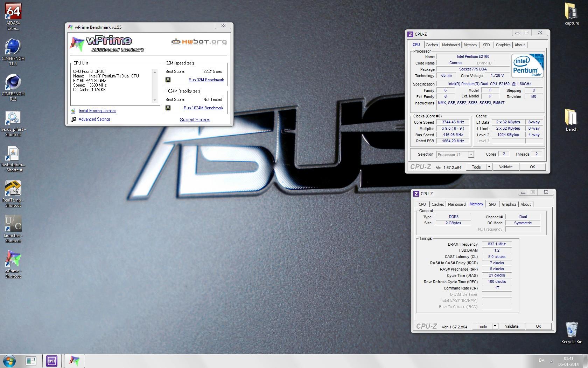This screenshot has height=368, width=588.
Task: Switch to About tab in top CPU-Z
Action: [x=520, y=45]
